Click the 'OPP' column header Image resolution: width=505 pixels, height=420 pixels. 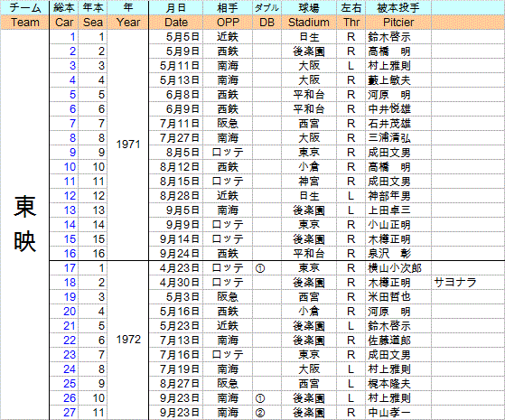(228, 23)
